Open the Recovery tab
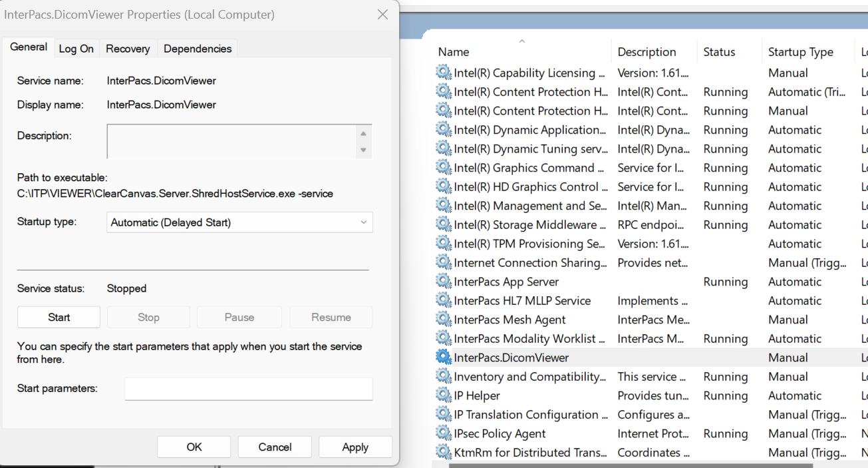The height and width of the screenshot is (468, 868). 128,49
